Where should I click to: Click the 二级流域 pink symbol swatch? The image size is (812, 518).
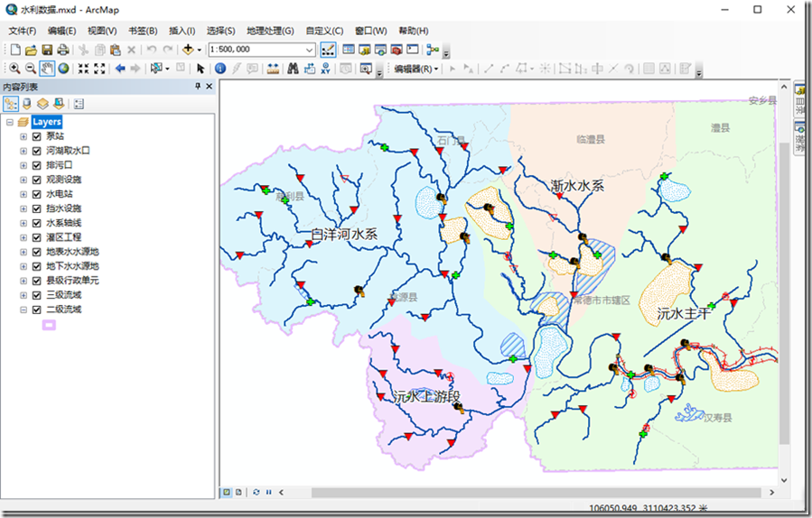[x=49, y=325]
